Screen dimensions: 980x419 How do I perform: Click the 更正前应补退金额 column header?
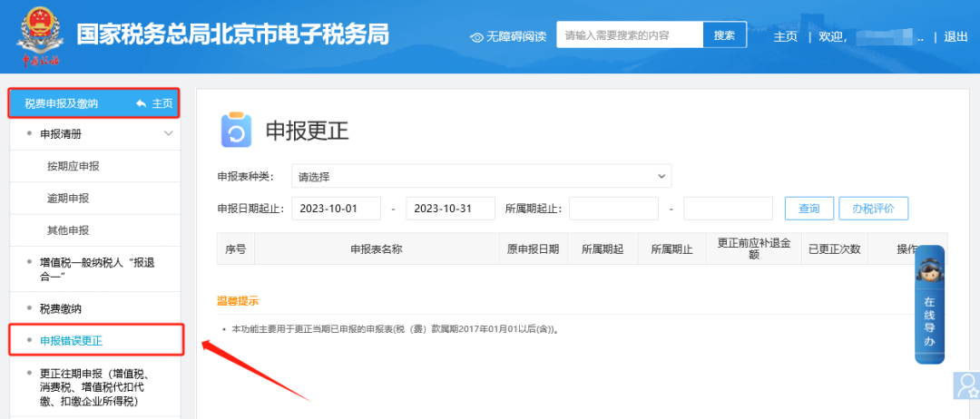(x=754, y=248)
